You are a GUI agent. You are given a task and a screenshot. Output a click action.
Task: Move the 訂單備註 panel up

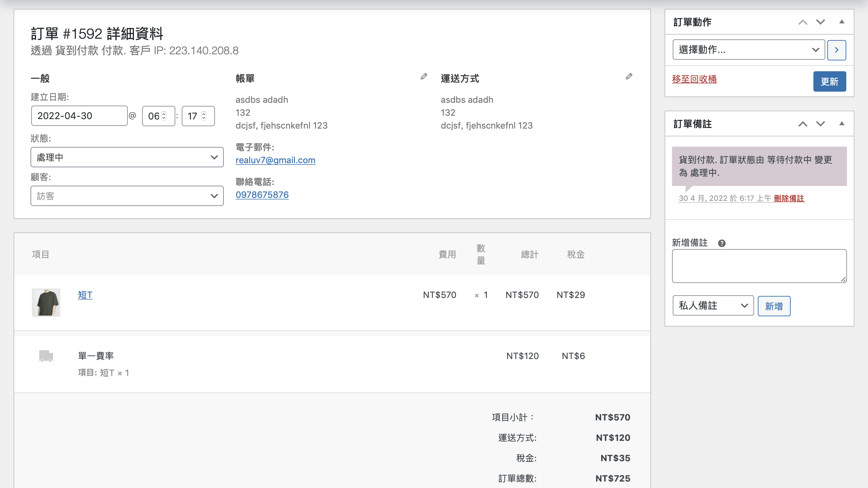[x=803, y=124]
